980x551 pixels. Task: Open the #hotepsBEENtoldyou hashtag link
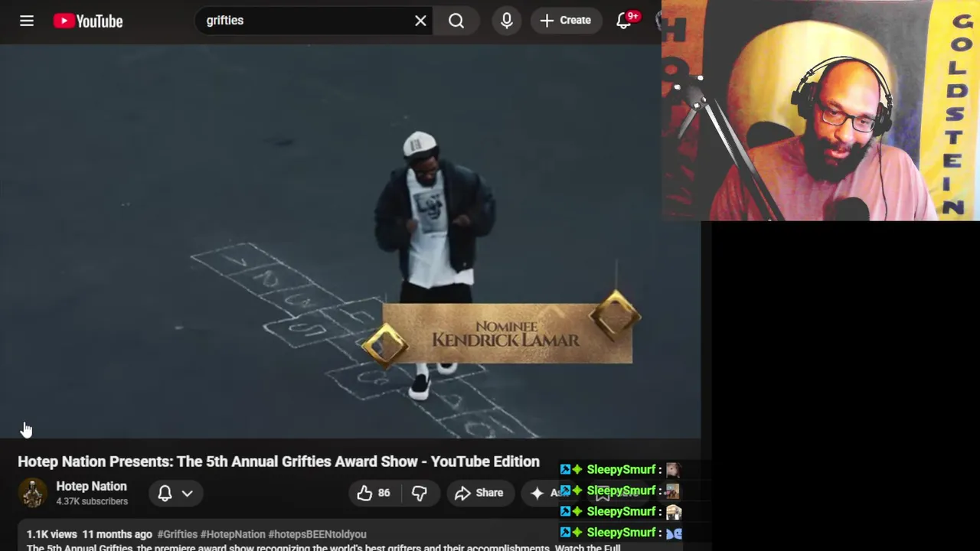(x=317, y=534)
